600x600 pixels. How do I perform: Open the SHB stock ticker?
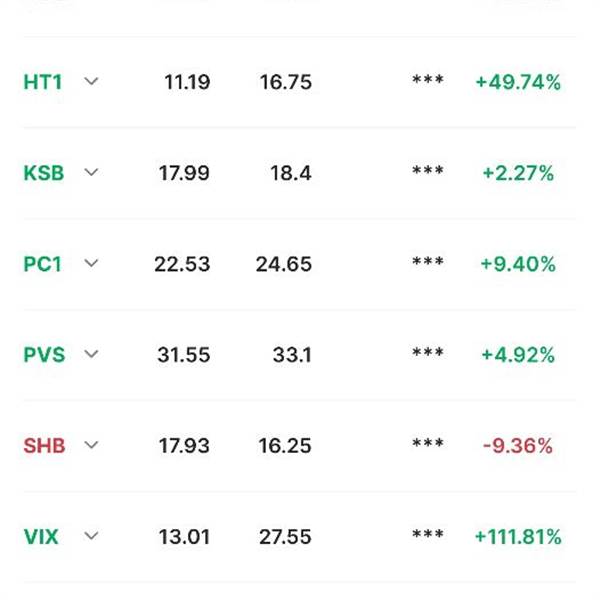pos(44,446)
